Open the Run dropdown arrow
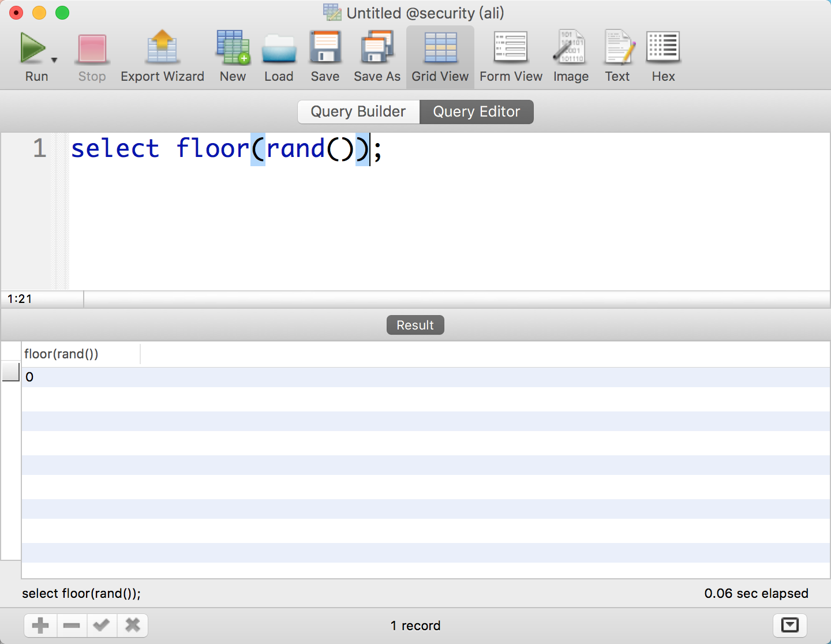831x644 pixels. 54,60
